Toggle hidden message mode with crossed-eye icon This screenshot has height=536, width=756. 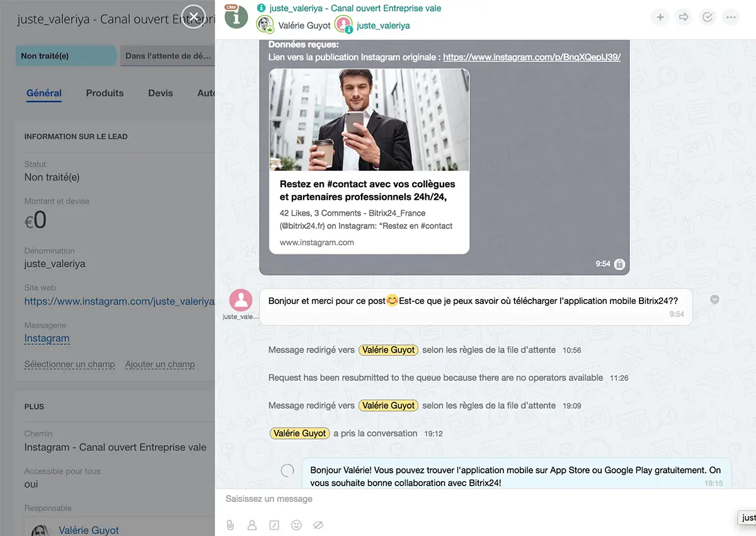318,525
